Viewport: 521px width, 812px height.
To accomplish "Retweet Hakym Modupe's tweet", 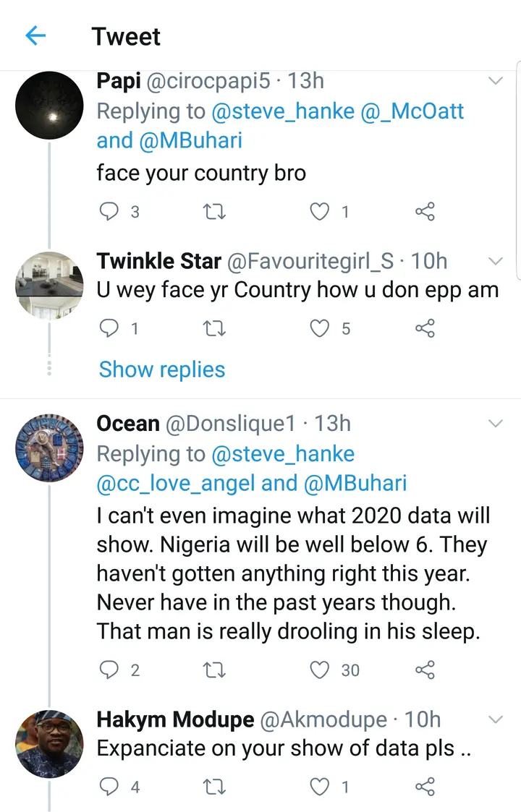I will [x=215, y=787].
